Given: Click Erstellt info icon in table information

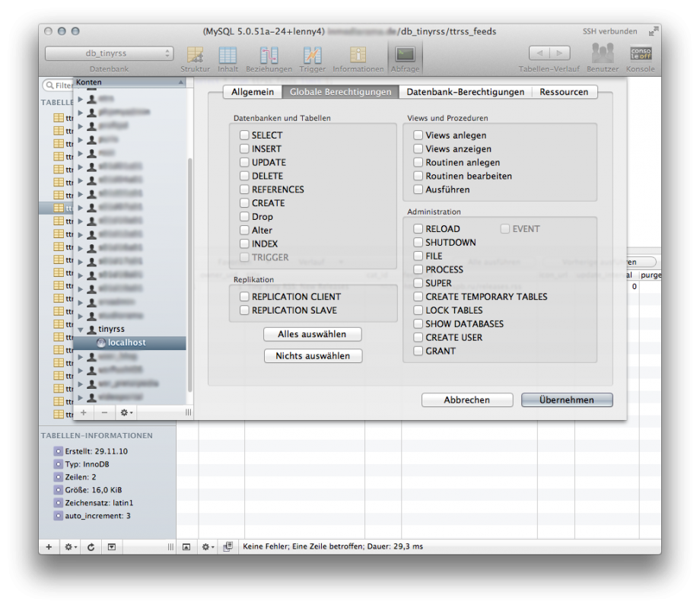Looking at the screenshot, I should click(58, 451).
